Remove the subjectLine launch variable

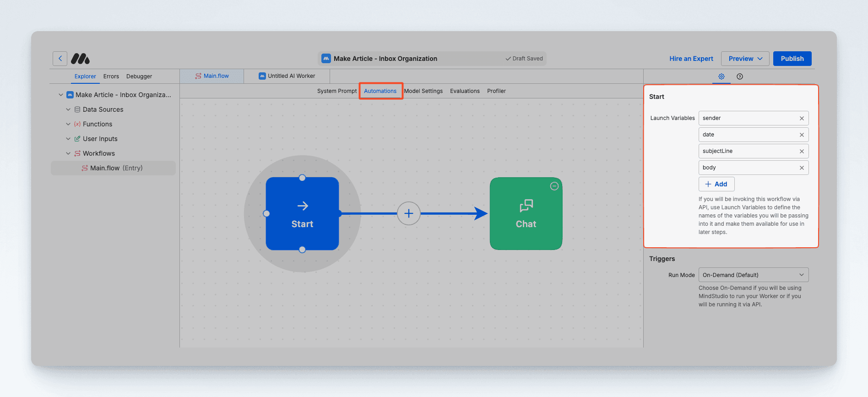click(802, 151)
